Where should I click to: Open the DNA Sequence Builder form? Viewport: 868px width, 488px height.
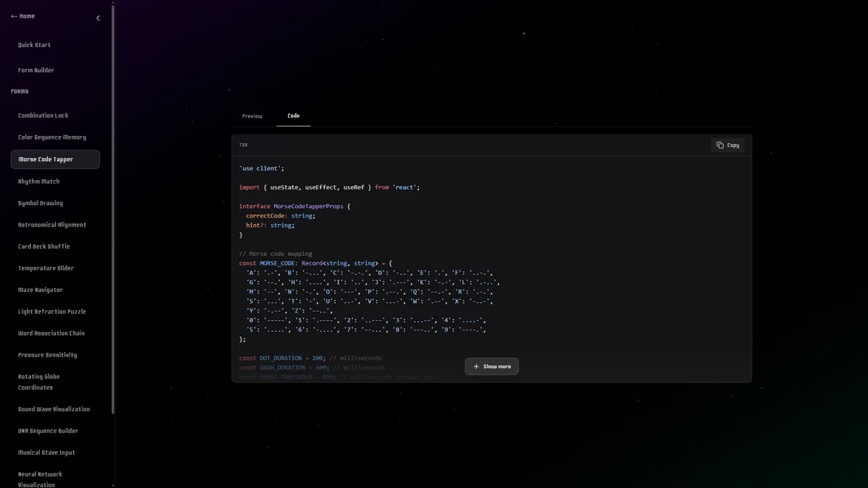pos(48,431)
